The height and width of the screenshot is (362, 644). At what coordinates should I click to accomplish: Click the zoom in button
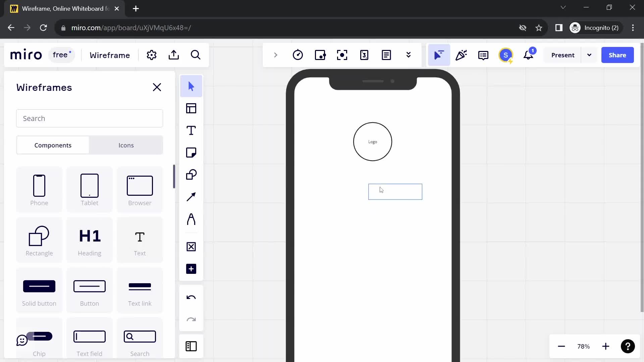(606, 346)
